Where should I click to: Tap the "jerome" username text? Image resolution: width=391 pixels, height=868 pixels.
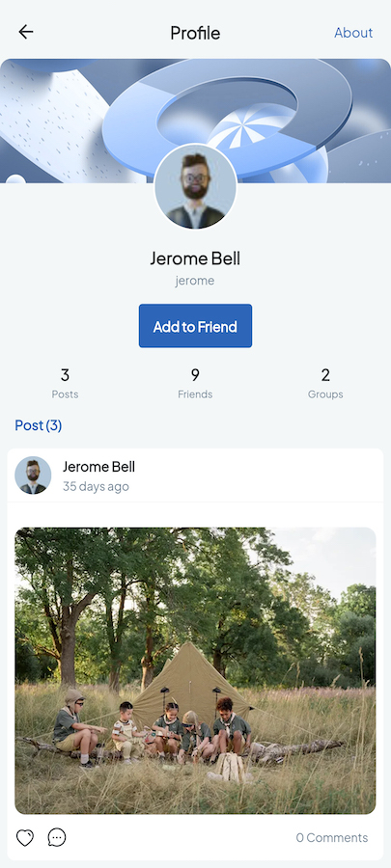tap(195, 281)
